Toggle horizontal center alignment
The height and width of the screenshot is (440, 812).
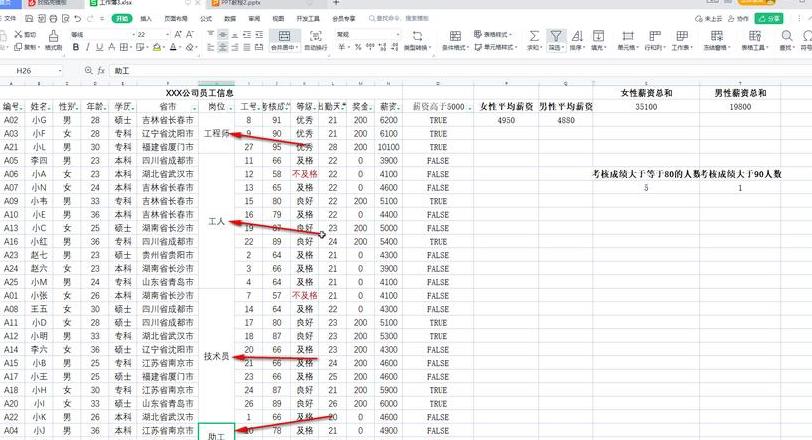pyautogui.click(x=223, y=47)
